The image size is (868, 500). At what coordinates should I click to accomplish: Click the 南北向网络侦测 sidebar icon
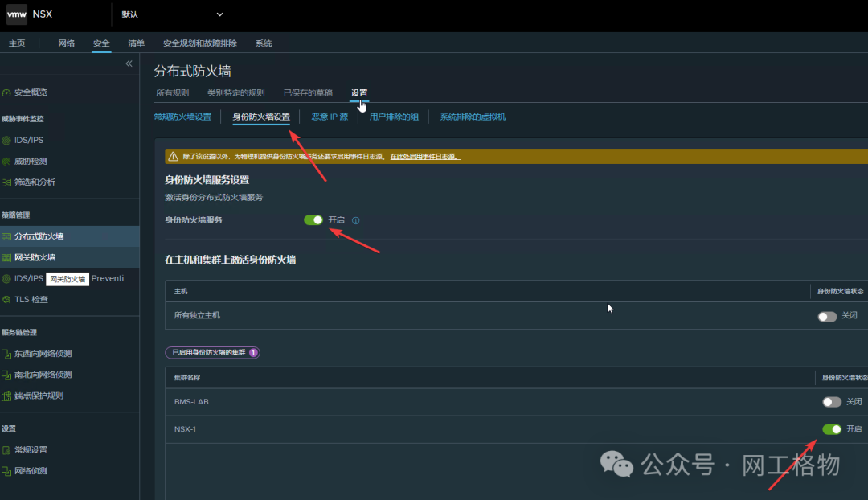tap(6, 375)
